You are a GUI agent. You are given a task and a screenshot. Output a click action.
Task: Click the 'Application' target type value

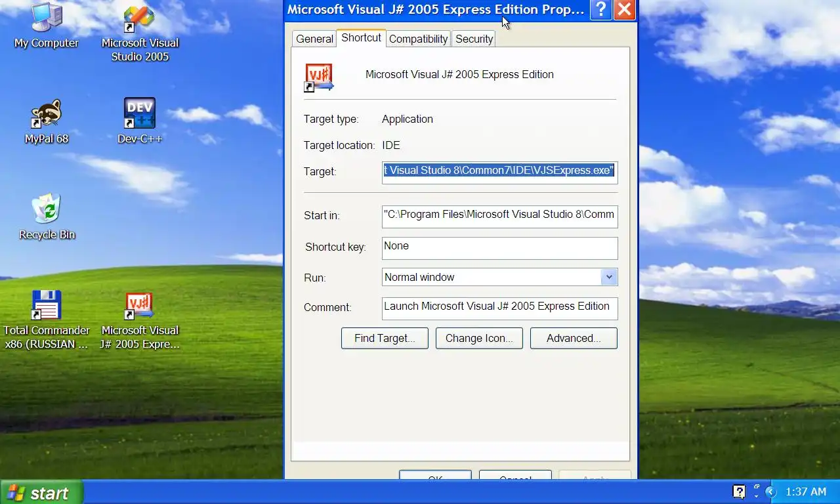pyautogui.click(x=408, y=119)
